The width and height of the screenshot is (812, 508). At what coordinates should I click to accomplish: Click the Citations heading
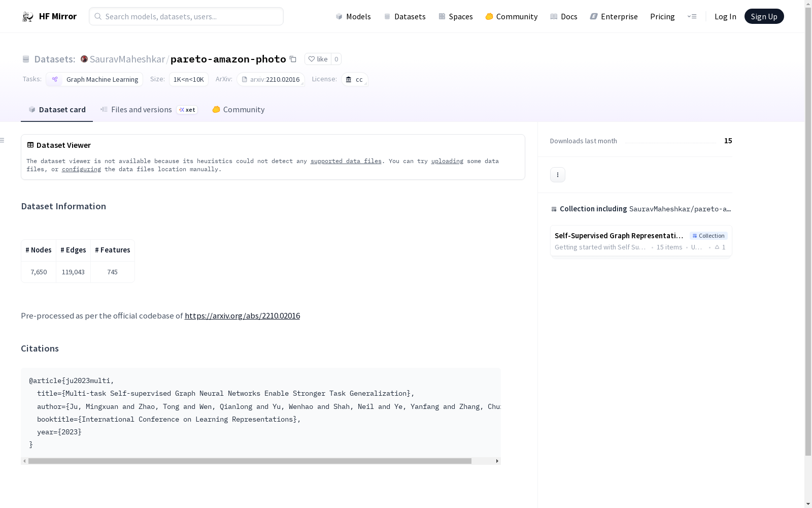point(40,348)
